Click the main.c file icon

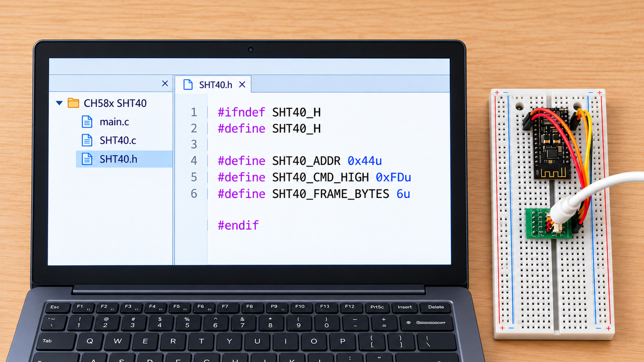point(87,122)
